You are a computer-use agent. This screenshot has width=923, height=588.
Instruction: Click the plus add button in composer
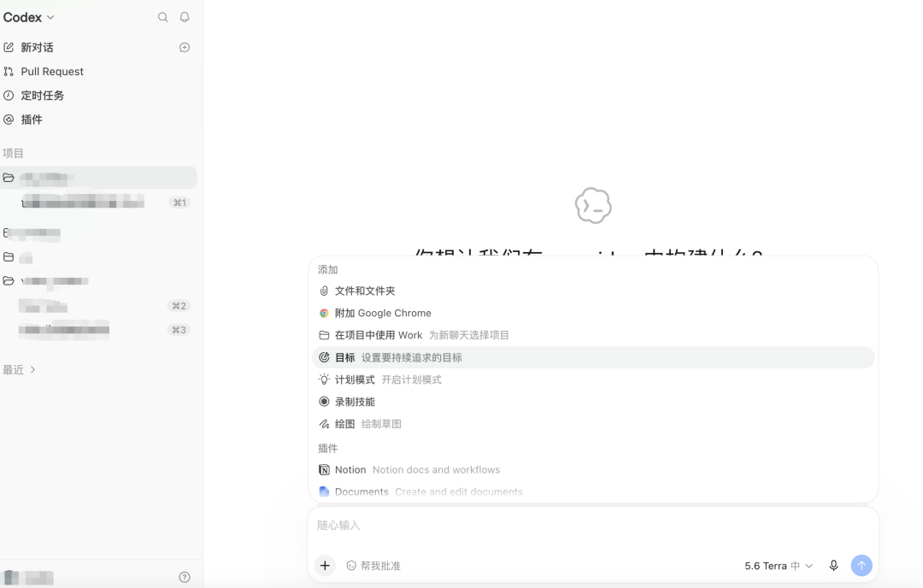(x=325, y=566)
